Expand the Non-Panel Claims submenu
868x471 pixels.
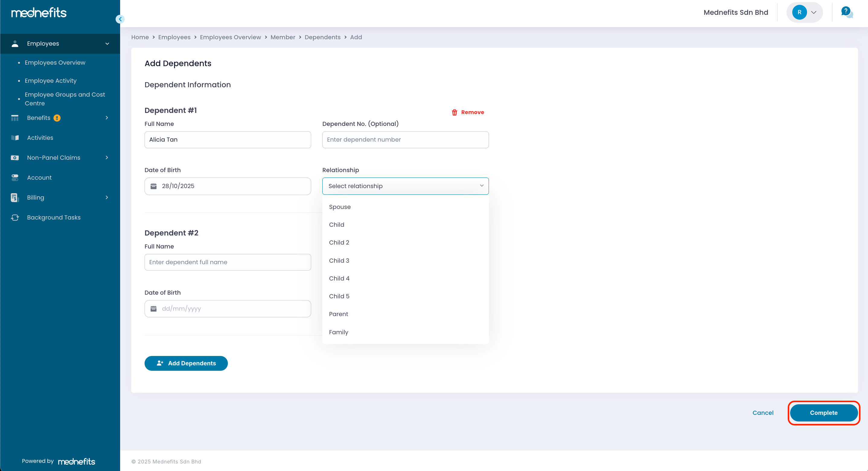107,157
